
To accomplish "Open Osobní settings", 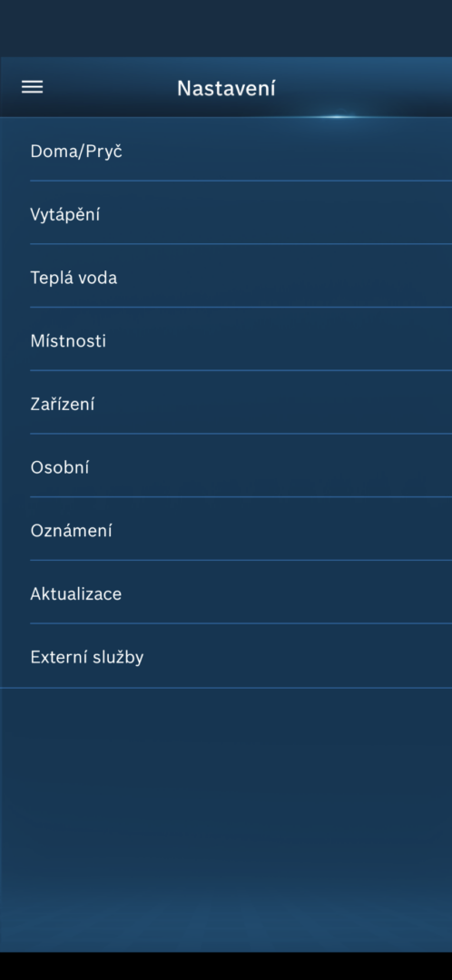I will [x=226, y=465].
